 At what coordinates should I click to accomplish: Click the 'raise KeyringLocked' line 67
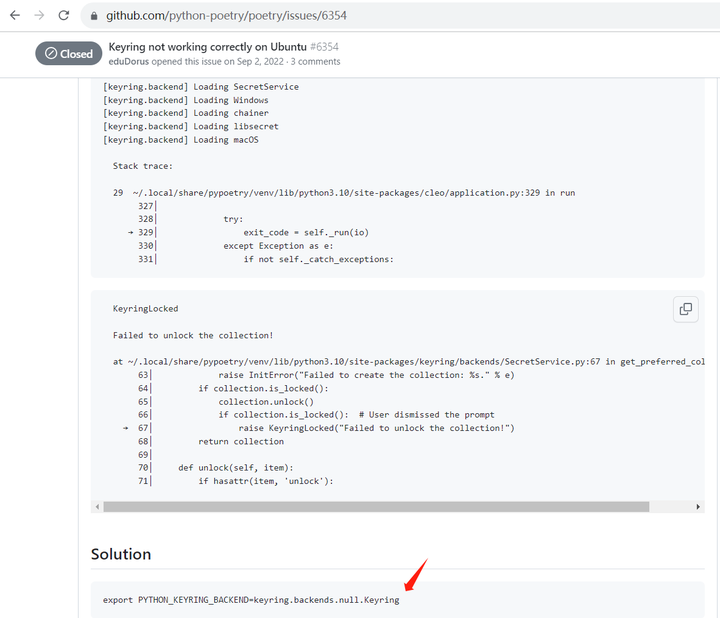(377, 428)
